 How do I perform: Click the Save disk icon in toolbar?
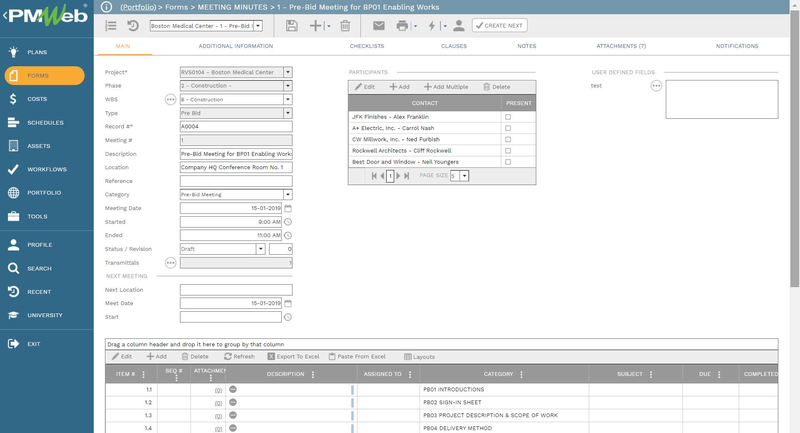(291, 25)
